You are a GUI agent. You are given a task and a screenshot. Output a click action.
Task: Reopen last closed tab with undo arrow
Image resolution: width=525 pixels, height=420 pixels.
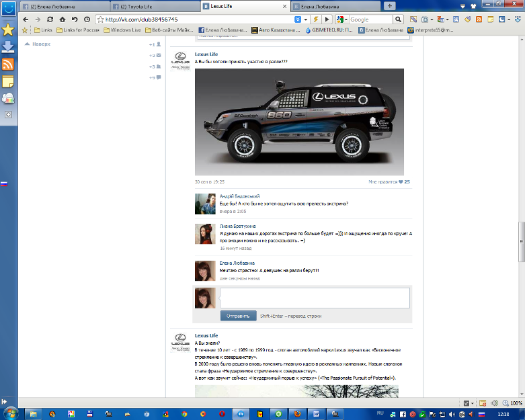pos(75,19)
